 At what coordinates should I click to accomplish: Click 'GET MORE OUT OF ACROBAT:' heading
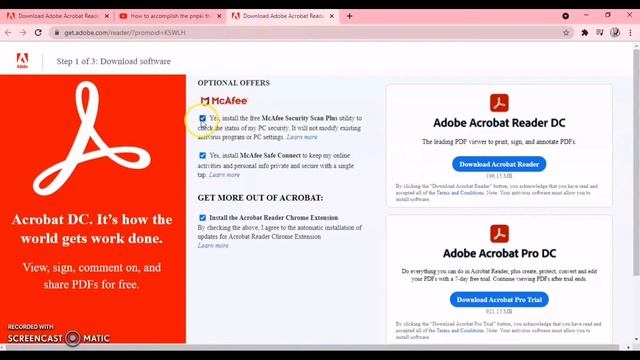pos(260,198)
